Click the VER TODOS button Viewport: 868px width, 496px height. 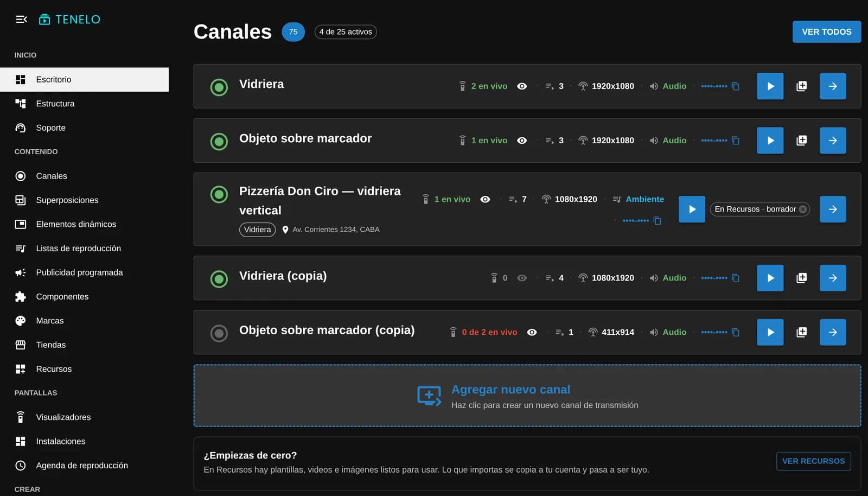[827, 32]
